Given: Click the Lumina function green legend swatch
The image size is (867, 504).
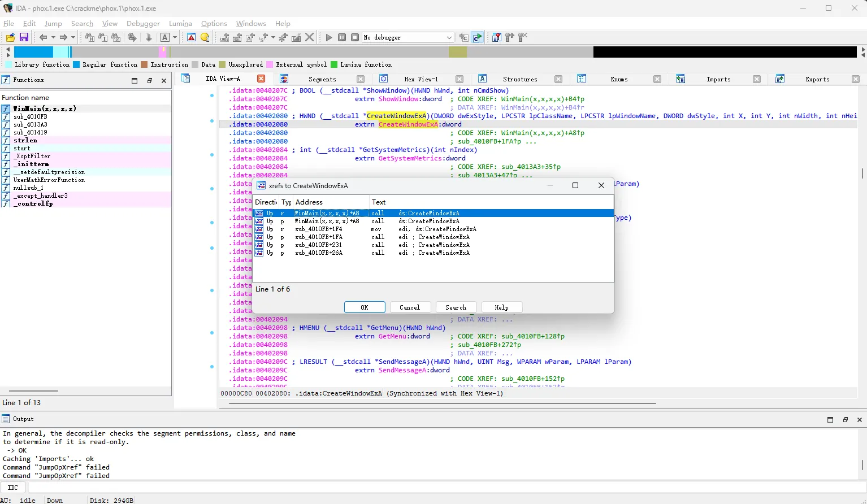Looking at the screenshot, I should click(334, 64).
